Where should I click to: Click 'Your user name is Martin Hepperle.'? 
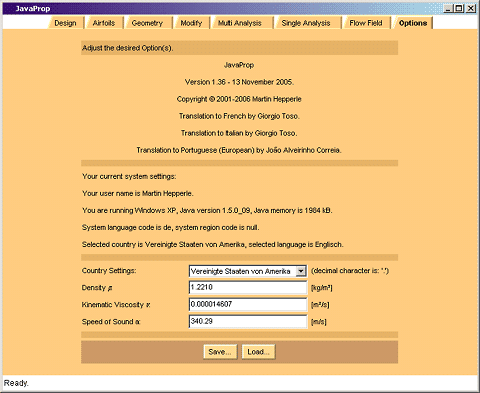(138, 193)
